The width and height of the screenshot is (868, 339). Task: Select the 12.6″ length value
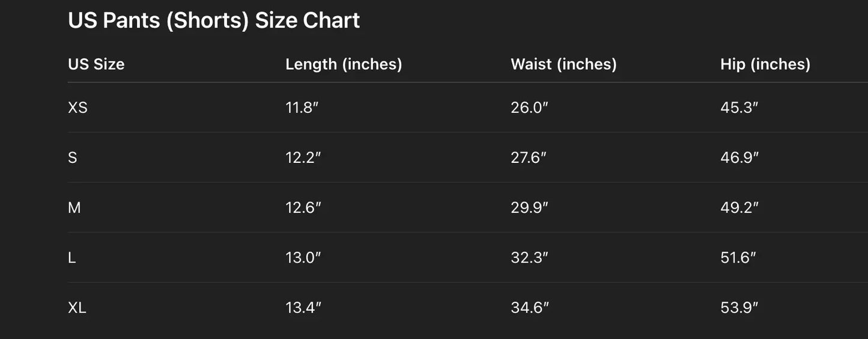click(x=303, y=208)
